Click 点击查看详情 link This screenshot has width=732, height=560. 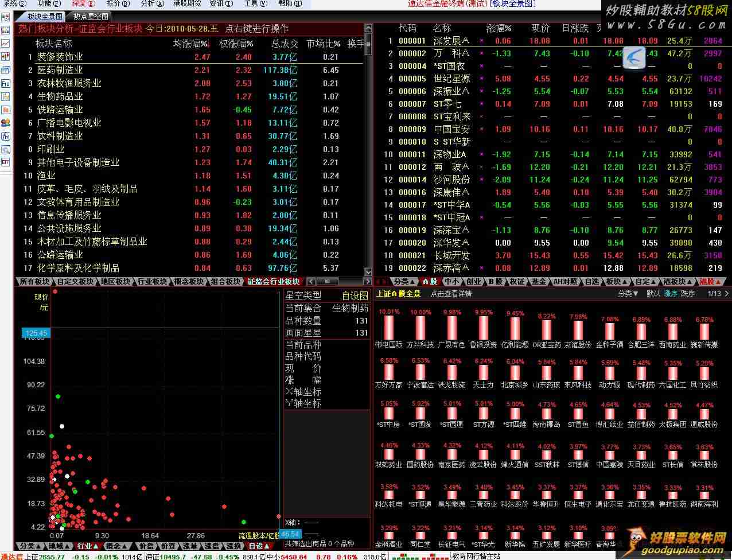click(451, 293)
